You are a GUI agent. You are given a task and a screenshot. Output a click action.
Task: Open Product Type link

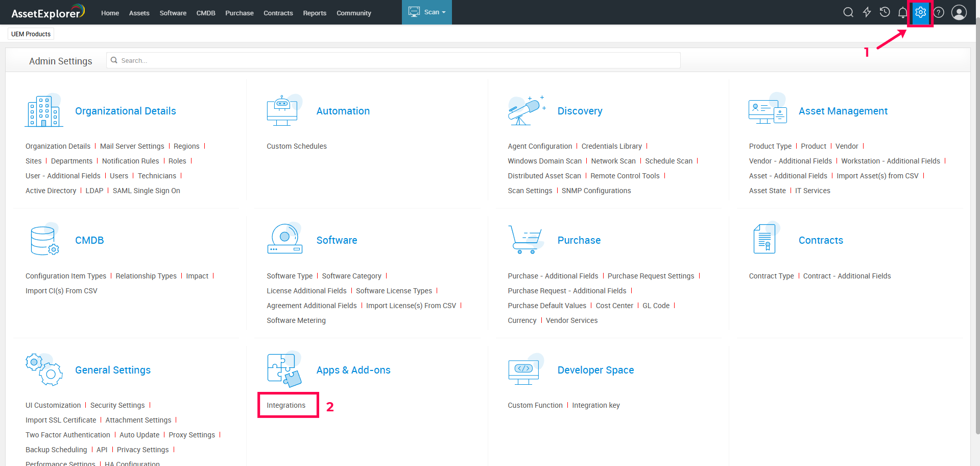point(770,146)
